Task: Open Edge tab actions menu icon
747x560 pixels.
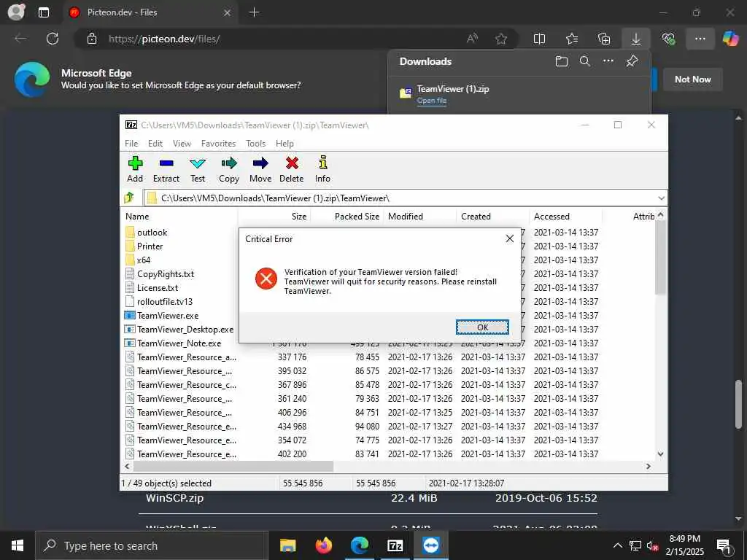Action: point(44,12)
